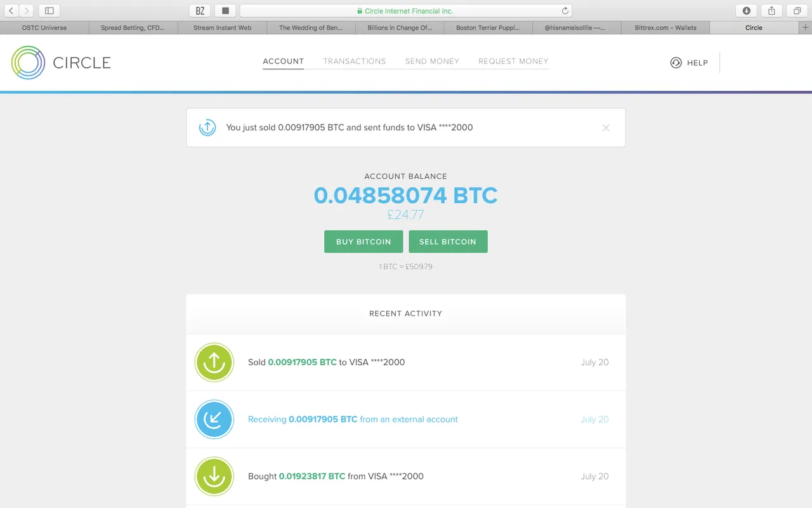Switch to the Stream Instant Web tab
The height and width of the screenshot is (508, 812).
click(x=222, y=28)
